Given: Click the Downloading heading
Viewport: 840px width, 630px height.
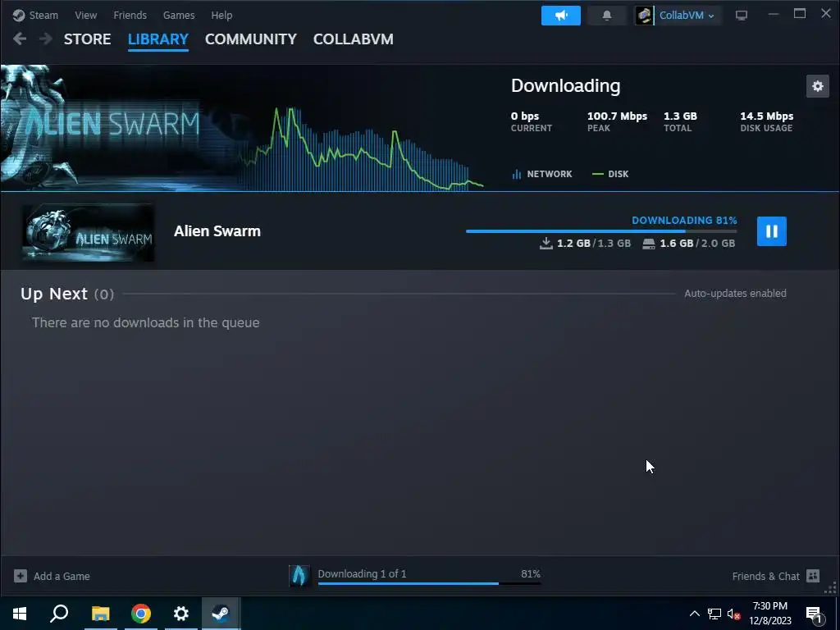Looking at the screenshot, I should 565,85.
